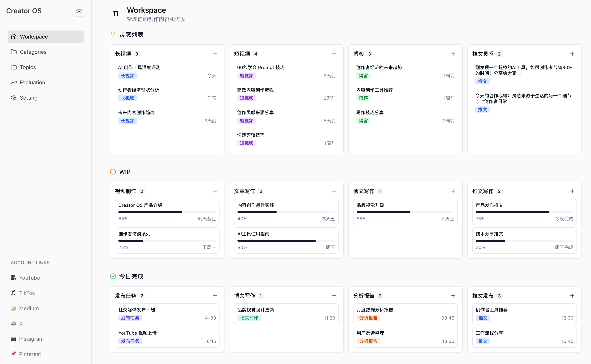Click the Categories folder icon
Image resolution: width=591 pixels, height=364 pixels.
[x=14, y=52]
